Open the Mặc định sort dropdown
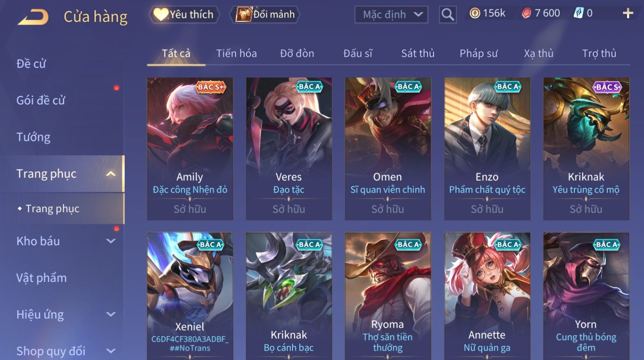The width and height of the screenshot is (644, 360). coord(391,15)
